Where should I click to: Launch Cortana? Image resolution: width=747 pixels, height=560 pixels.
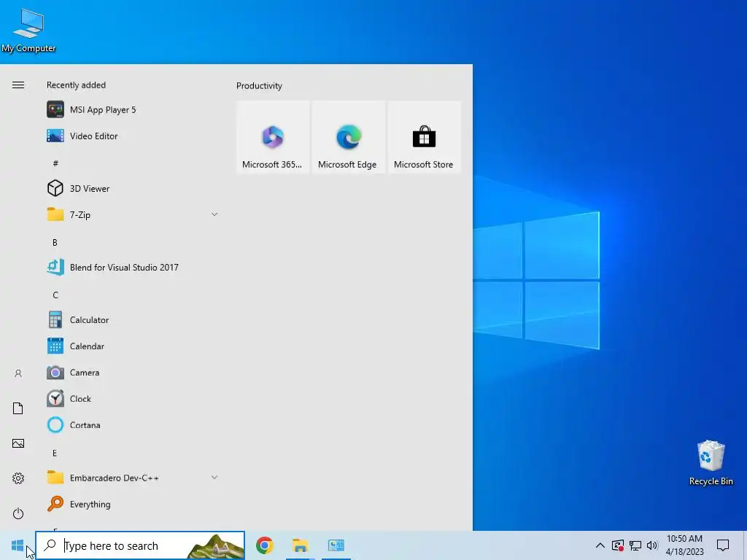133,425
